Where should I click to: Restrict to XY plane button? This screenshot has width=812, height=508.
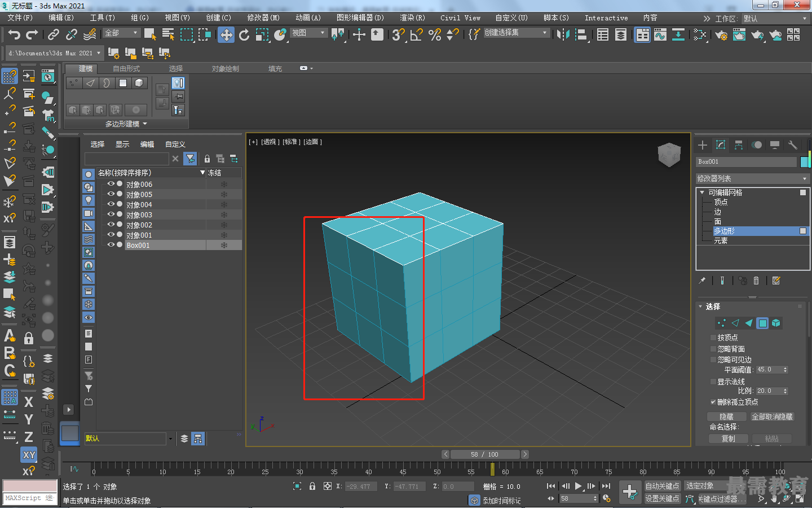29,454
